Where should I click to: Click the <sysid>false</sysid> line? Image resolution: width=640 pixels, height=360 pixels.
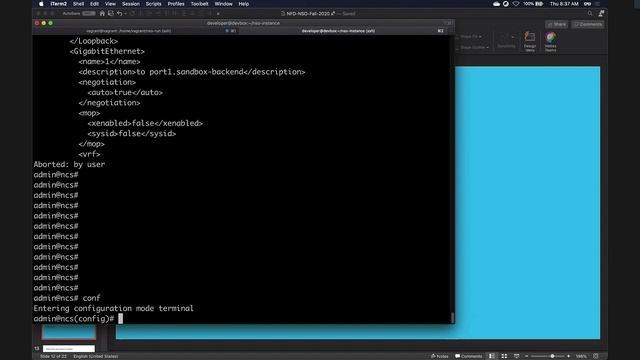pos(131,133)
